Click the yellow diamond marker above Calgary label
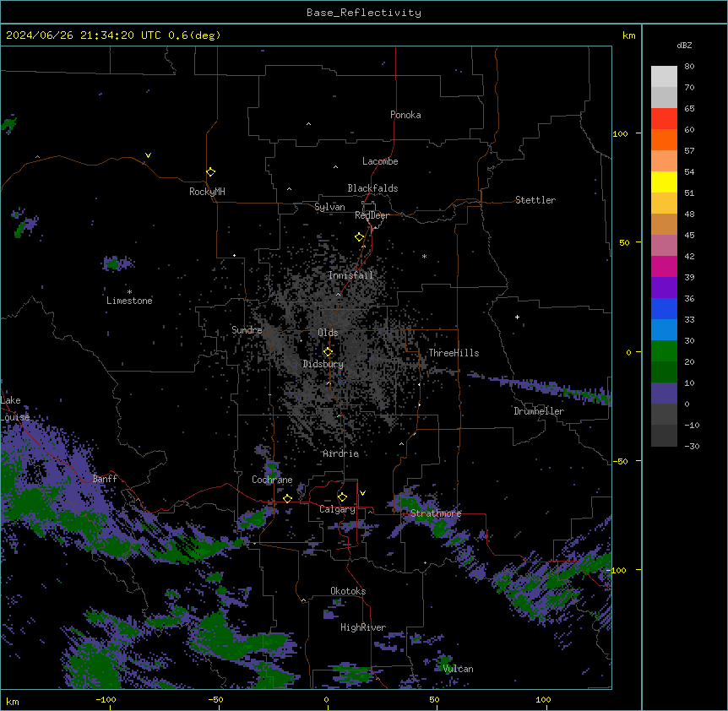 click(342, 497)
